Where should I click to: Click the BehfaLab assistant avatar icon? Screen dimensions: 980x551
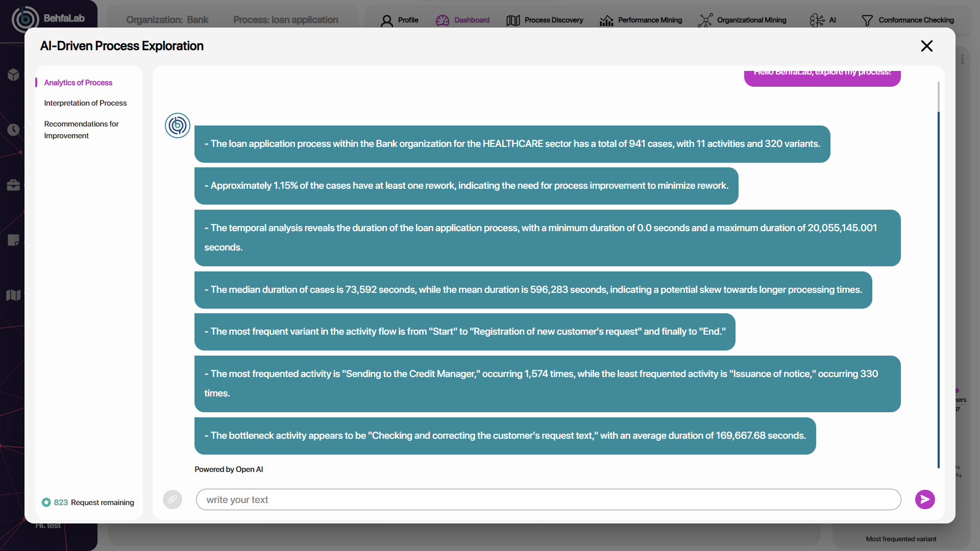coord(178,126)
